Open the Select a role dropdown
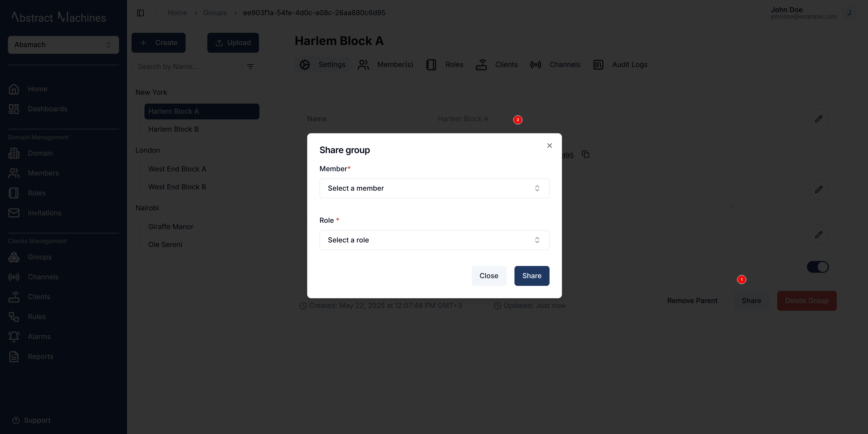 [x=434, y=240]
